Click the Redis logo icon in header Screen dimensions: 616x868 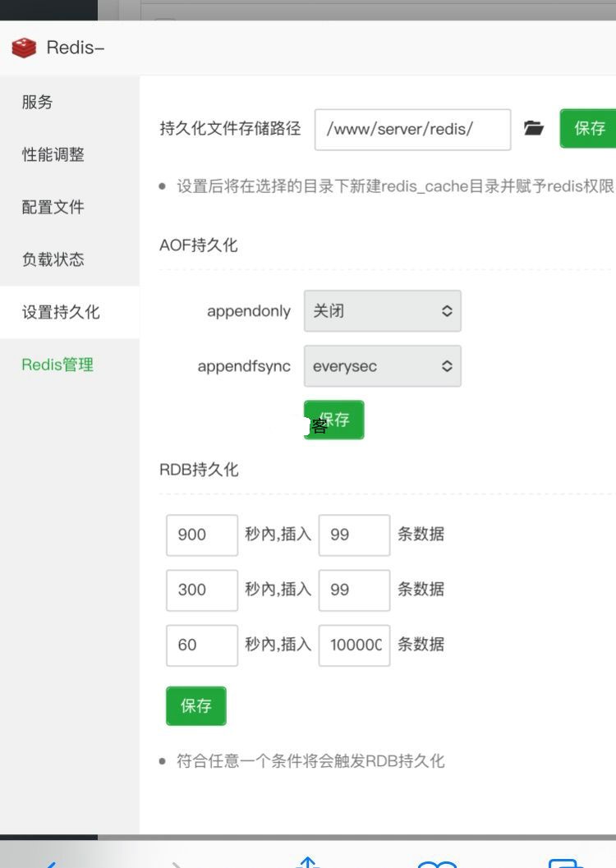coord(25,48)
